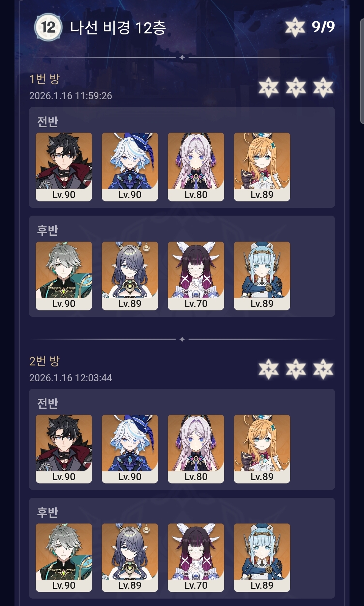
Task: Select blue-haired Lv.89 character in room 2 second half
Action: point(262,558)
